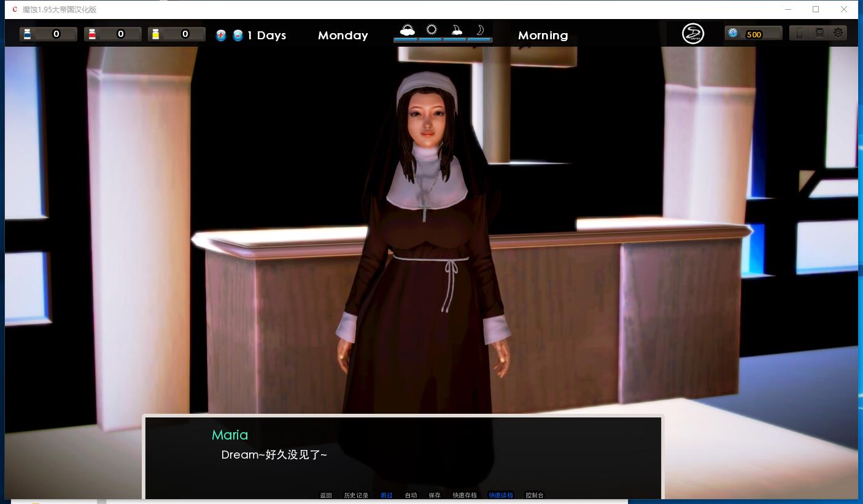Click the coin money counter showing 500
The width and height of the screenshot is (863, 504).
pyautogui.click(x=753, y=34)
